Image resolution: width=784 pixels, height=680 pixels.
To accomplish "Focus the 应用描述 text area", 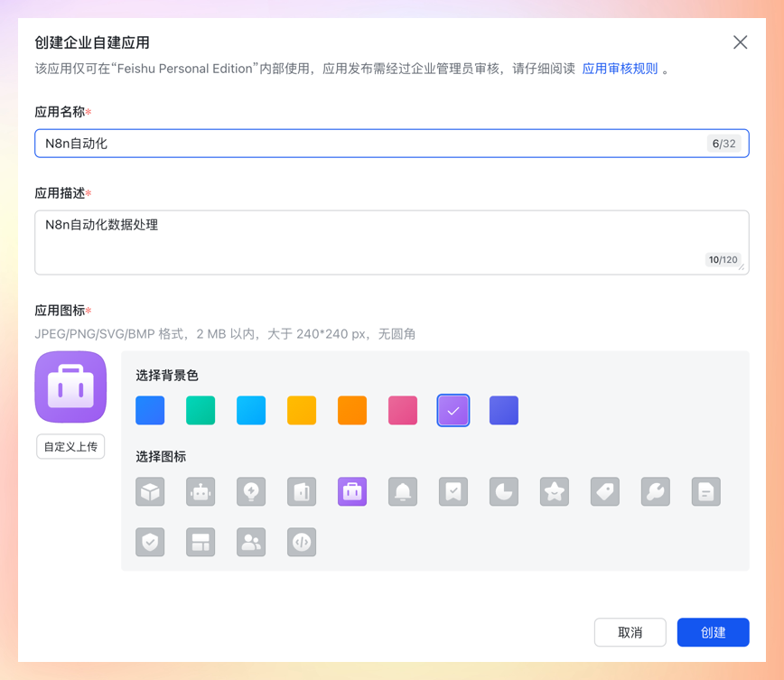I will tap(392, 243).
